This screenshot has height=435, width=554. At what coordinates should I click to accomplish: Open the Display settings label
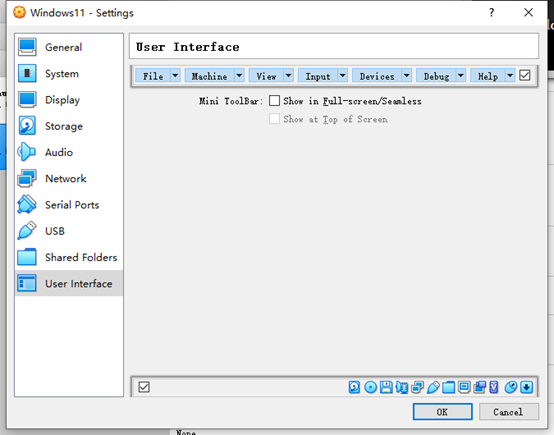63,100
